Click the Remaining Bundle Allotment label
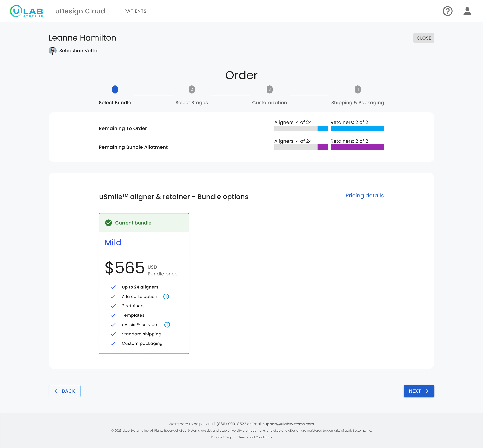 pos(133,147)
